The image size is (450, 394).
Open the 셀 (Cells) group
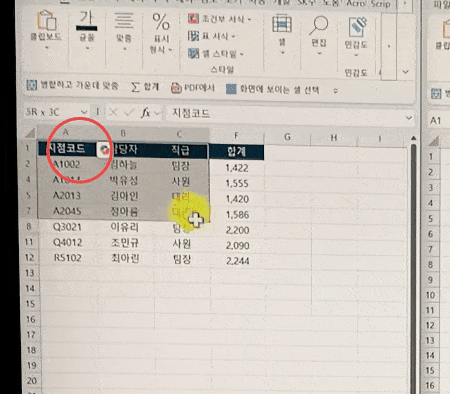[282, 34]
